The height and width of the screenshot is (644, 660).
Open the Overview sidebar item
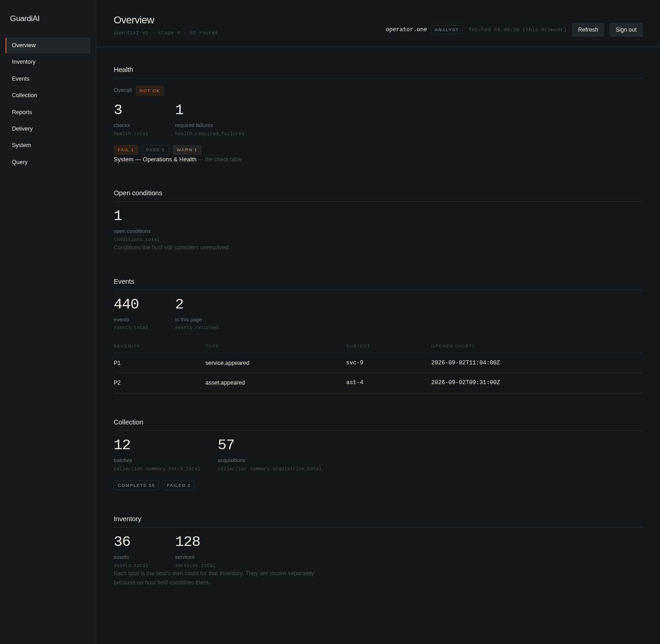tap(48, 45)
